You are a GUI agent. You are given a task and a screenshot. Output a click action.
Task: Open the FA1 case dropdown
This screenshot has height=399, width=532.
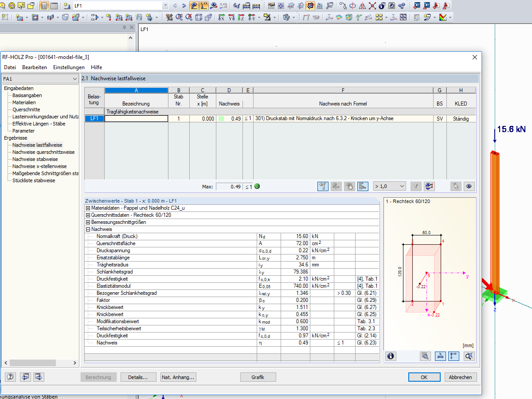[x=74, y=79]
